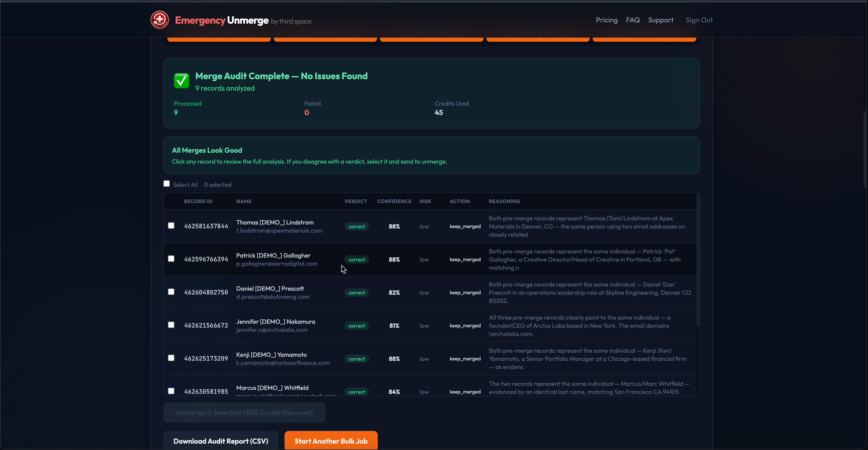Click record ID 462596766394
This screenshot has height=450, width=868.
pyautogui.click(x=206, y=259)
